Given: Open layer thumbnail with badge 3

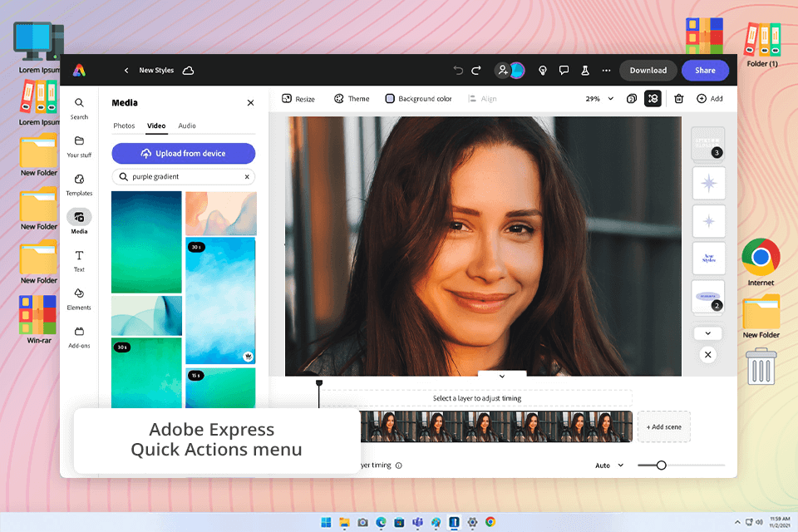Looking at the screenshot, I should tap(708, 144).
